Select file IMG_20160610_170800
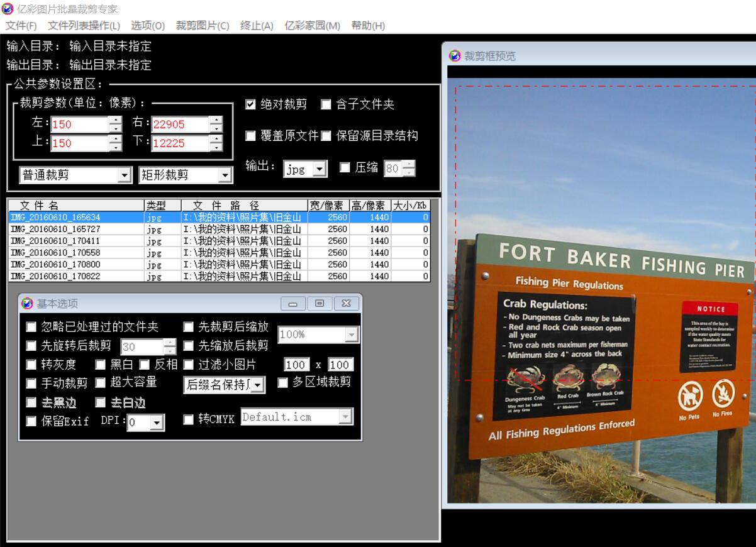This screenshot has width=756, height=547. [x=219, y=265]
